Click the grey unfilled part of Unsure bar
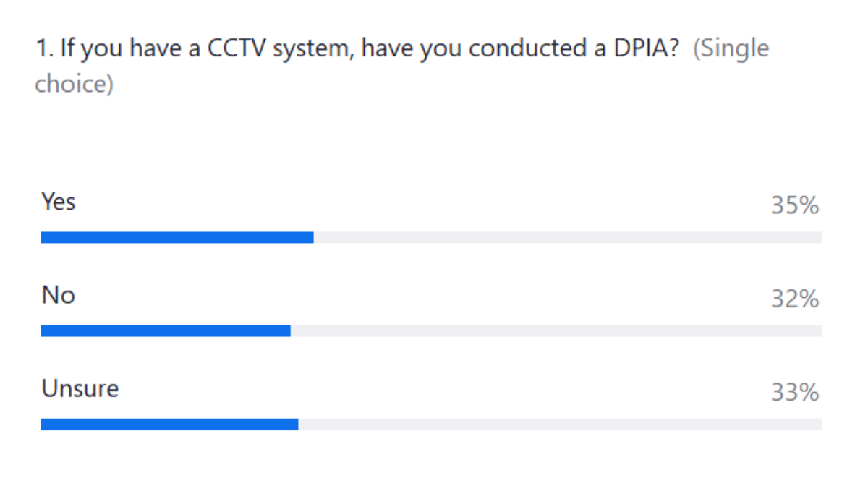Image resolution: width=868 pixels, height=499 pixels. [560, 425]
